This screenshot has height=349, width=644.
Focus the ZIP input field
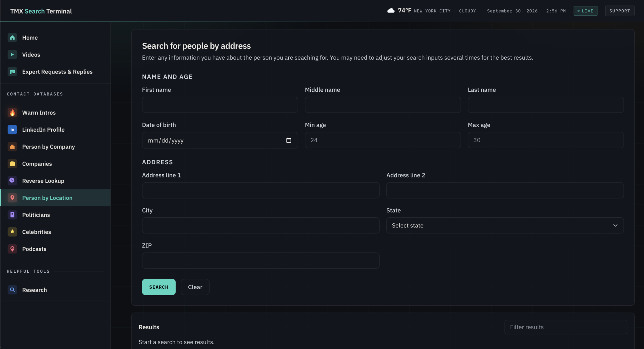tap(261, 261)
